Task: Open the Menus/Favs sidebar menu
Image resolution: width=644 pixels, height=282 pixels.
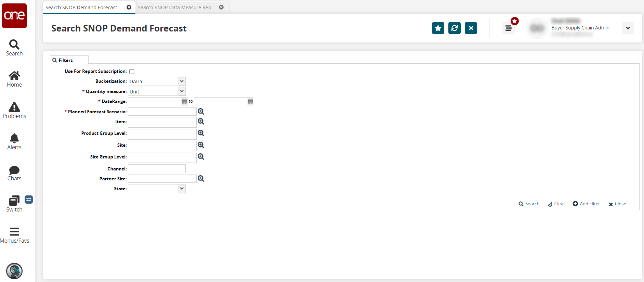Action: pyautogui.click(x=14, y=235)
